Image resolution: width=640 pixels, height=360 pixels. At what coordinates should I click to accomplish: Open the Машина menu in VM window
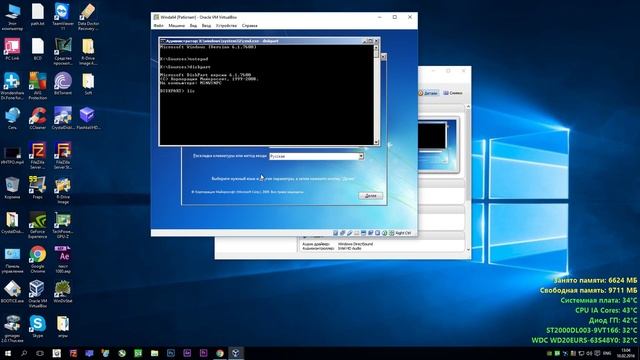[x=177, y=25]
